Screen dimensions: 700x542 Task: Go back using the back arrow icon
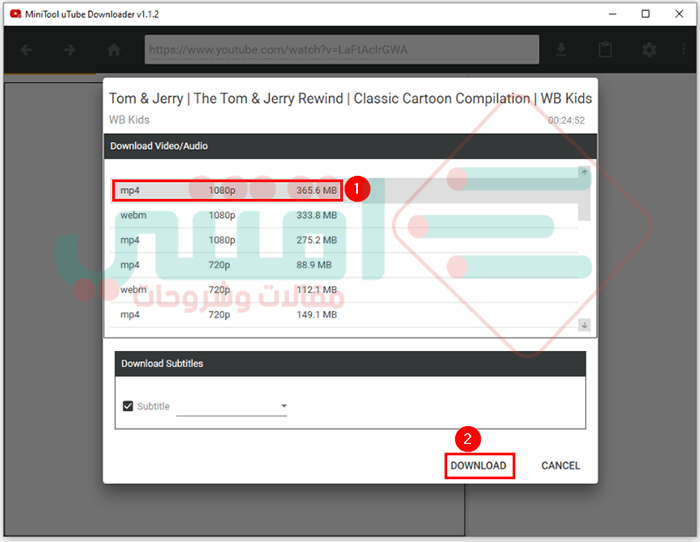(26, 50)
